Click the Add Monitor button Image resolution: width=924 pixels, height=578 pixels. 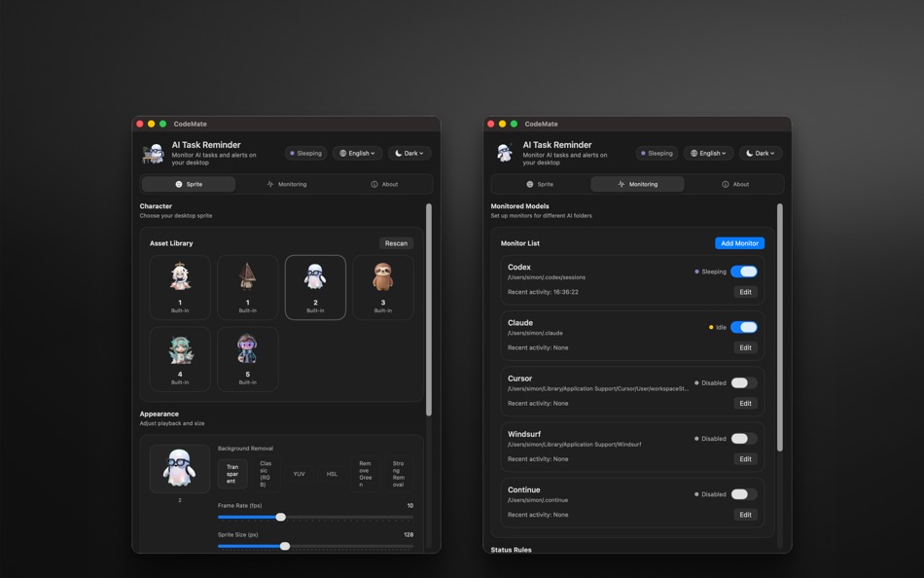click(x=739, y=243)
